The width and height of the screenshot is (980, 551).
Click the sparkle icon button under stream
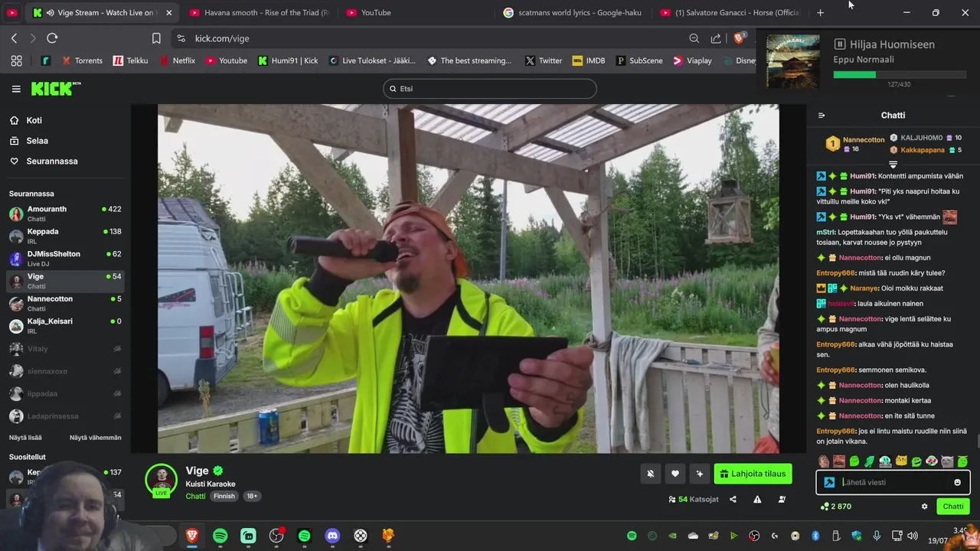(x=699, y=474)
